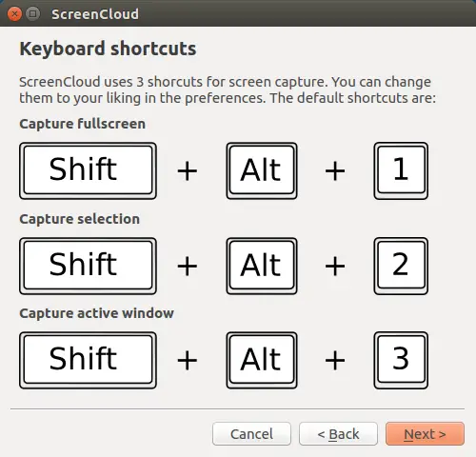Click the description paragraph about default shortcuts
The height and width of the screenshot is (457, 476).
click(x=228, y=90)
